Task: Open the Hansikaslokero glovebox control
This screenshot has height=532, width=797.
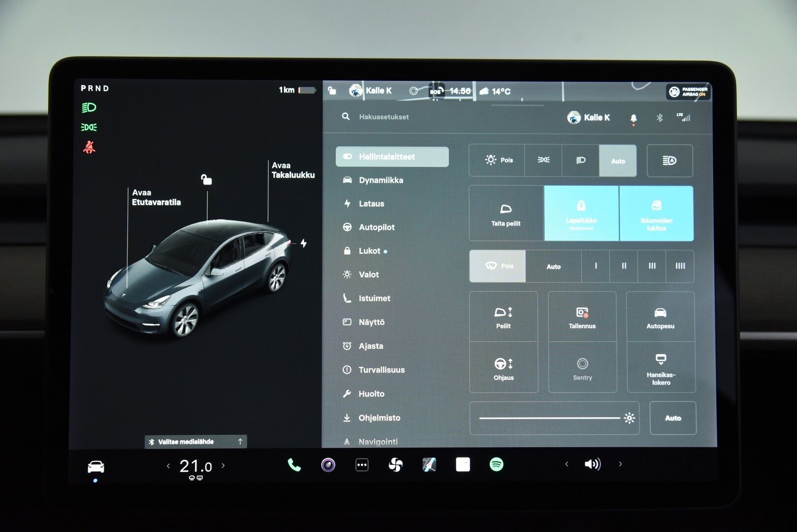Action: [661, 369]
